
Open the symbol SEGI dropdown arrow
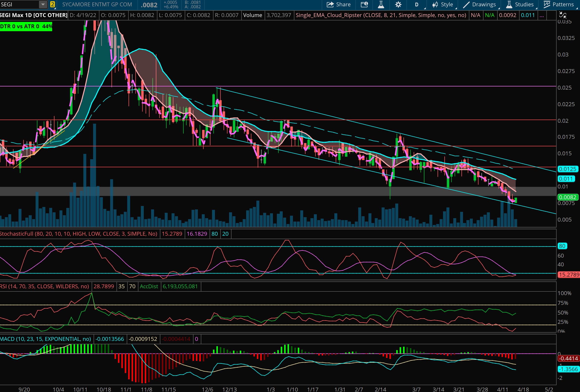(x=43, y=4)
